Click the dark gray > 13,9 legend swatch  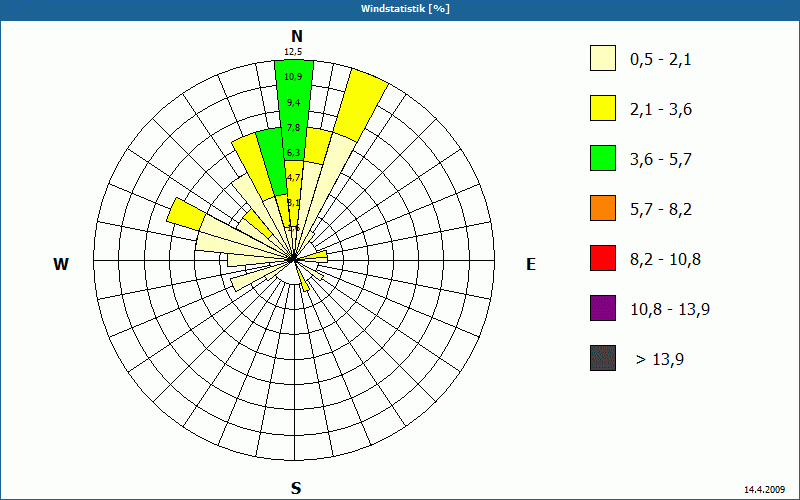pyautogui.click(x=603, y=358)
